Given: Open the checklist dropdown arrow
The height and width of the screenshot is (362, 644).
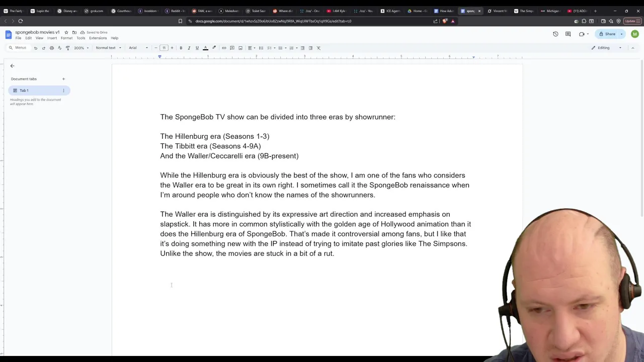Looking at the screenshot, I should pos(274,48).
